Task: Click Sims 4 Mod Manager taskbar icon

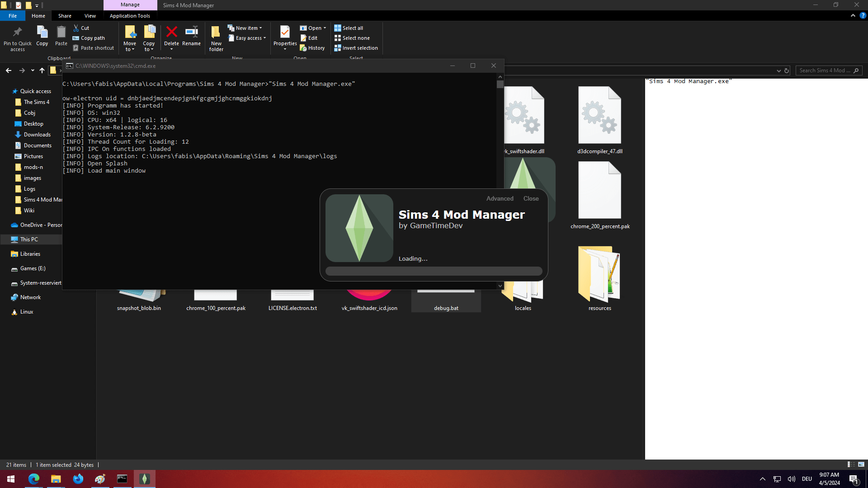Action: pyautogui.click(x=145, y=479)
